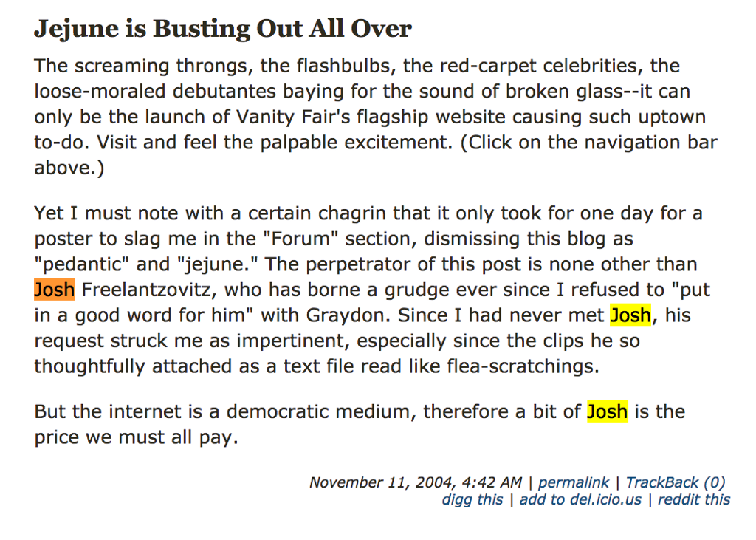Click the quoted word "jejune."
Screen dimensions: 756x540
pos(218,264)
